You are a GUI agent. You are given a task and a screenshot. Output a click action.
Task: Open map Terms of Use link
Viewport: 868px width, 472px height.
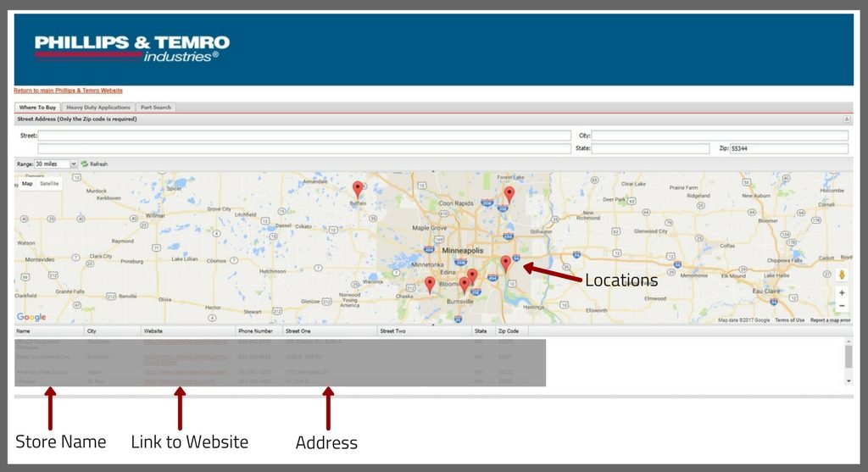click(789, 320)
